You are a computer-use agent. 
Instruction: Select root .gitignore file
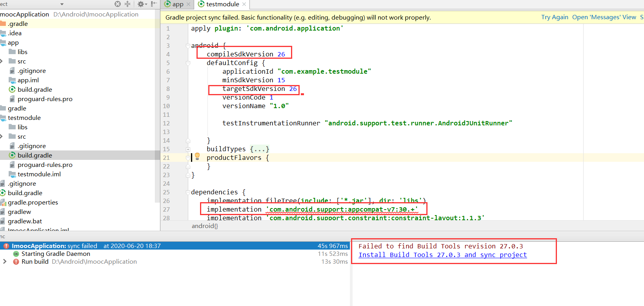(22, 183)
